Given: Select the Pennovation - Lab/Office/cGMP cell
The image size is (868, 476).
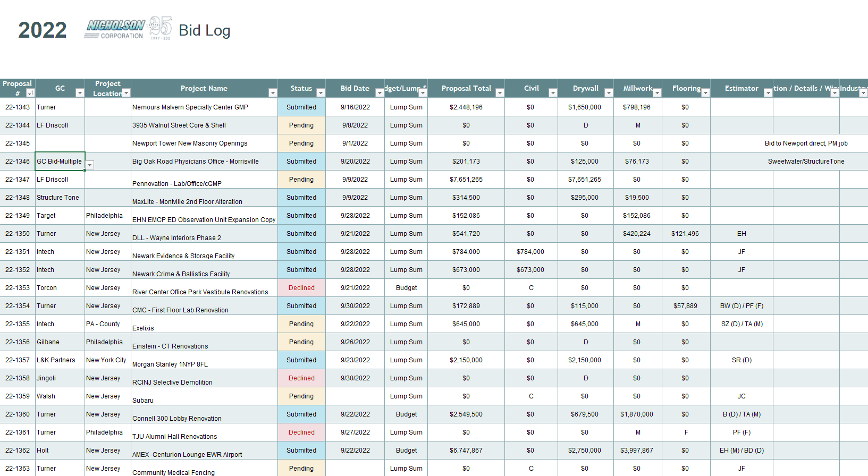Looking at the screenshot, I should point(204,180).
